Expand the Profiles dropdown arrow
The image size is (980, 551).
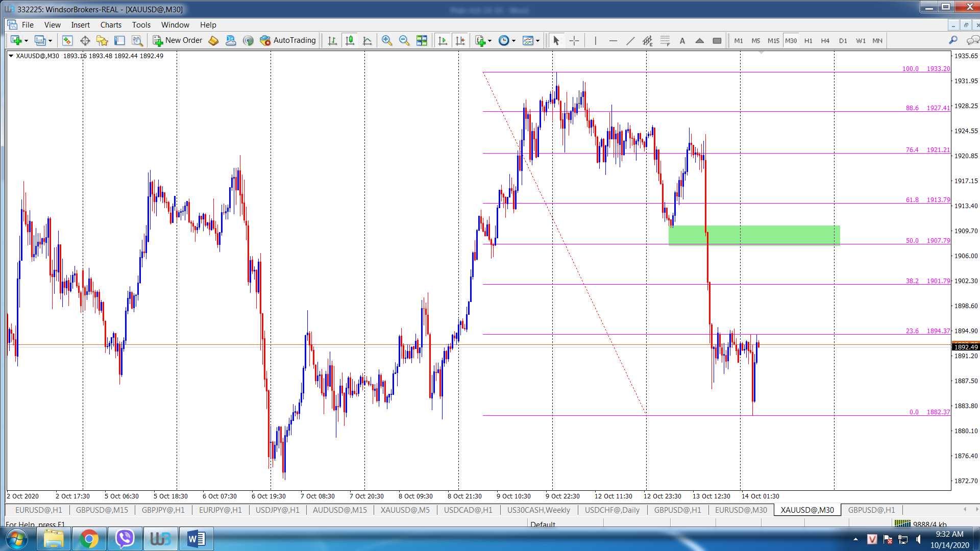(x=50, y=41)
